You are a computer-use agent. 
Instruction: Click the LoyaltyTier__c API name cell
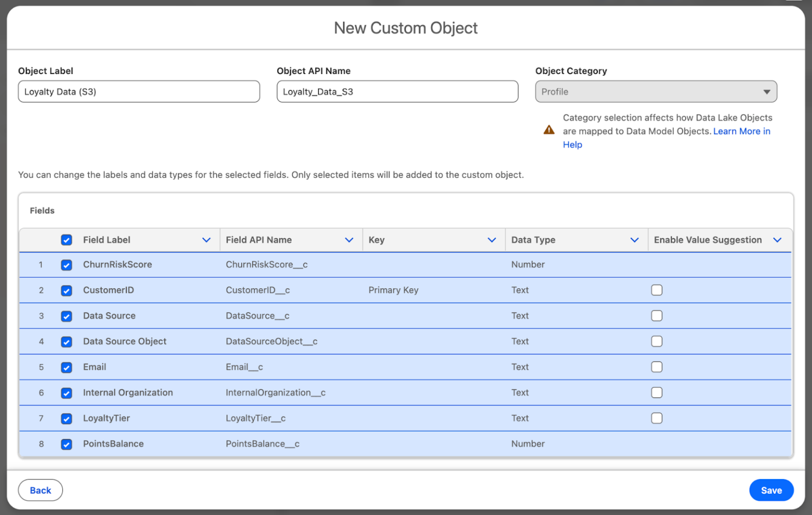[255, 418]
